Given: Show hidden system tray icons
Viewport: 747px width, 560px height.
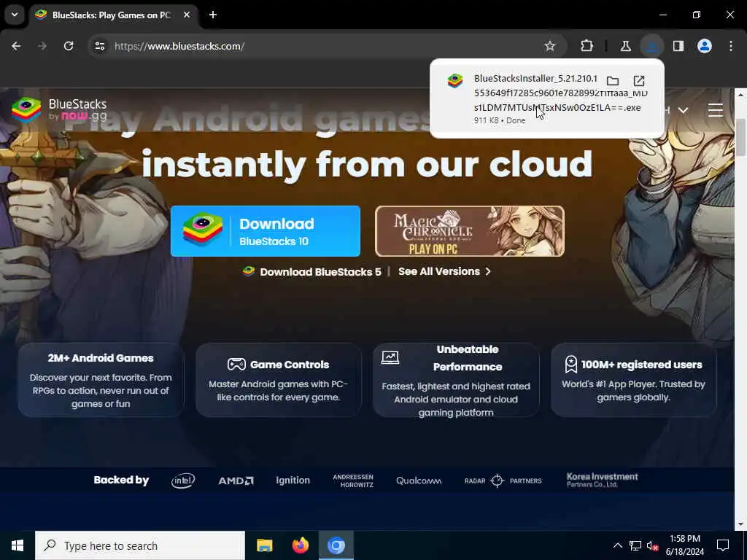Looking at the screenshot, I should click(x=617, y=545).
